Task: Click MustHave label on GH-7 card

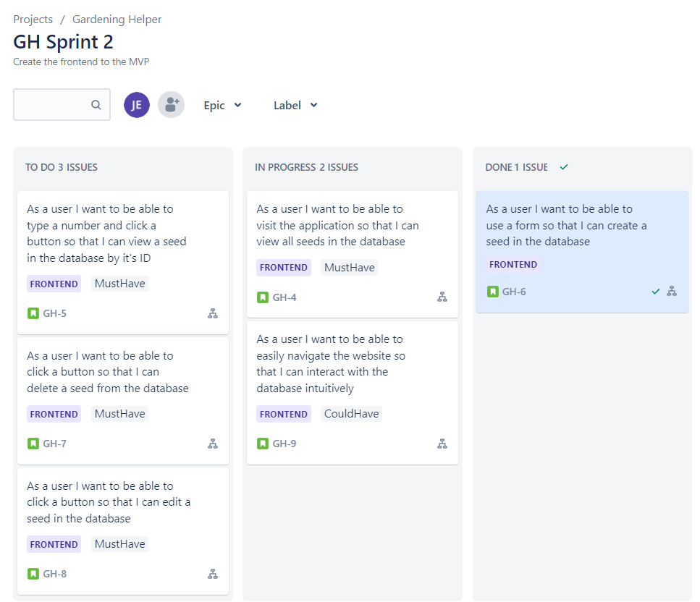Action: (x=119, y=414)
